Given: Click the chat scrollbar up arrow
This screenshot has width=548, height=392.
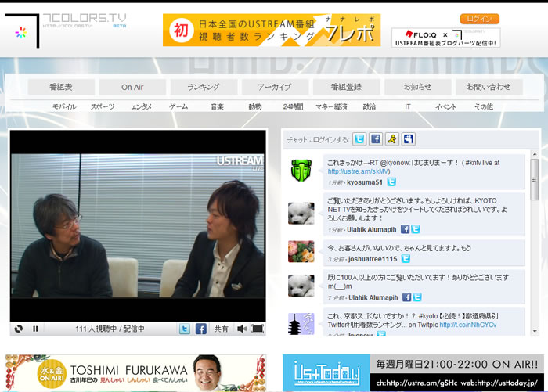Looking at the screenshot, I should 535,154.
